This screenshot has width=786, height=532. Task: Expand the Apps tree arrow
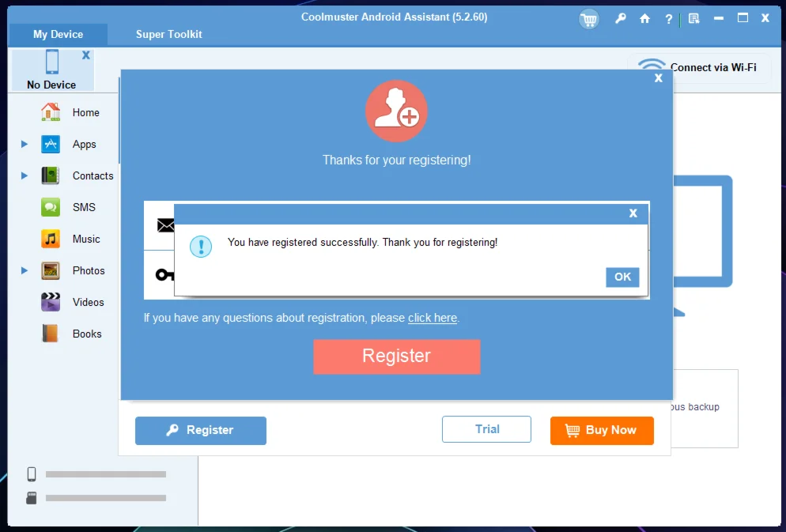coord(24,145)
